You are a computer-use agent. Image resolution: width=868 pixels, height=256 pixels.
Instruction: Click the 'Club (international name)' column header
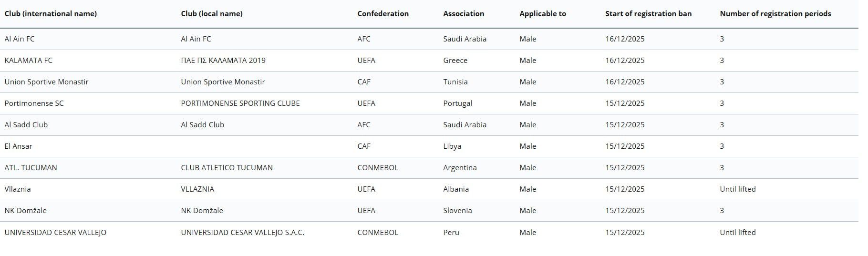(51, 14)
